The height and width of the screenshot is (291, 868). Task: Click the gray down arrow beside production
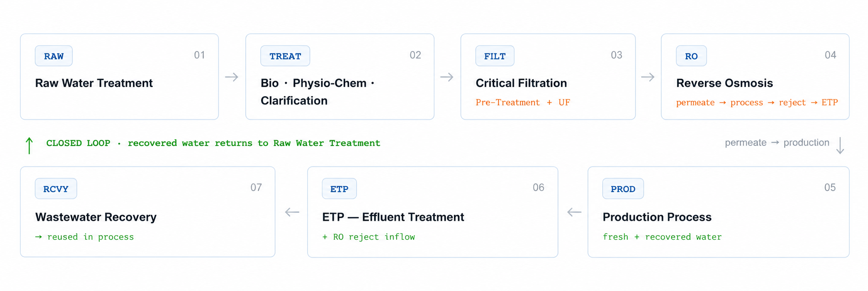pyautogui.click(x=840, y=145)
